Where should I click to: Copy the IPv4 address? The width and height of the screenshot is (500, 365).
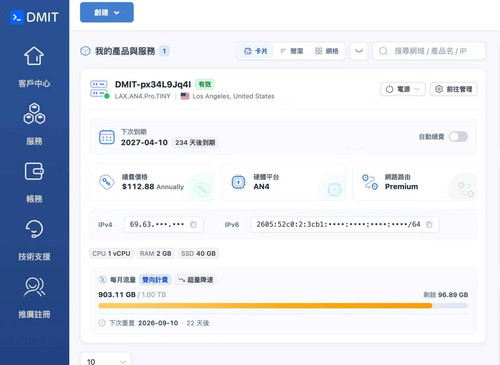point(193,225)
